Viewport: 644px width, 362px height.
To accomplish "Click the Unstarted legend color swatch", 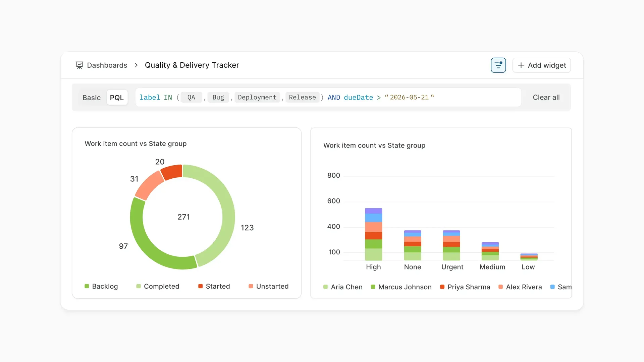I will (251, 286).
